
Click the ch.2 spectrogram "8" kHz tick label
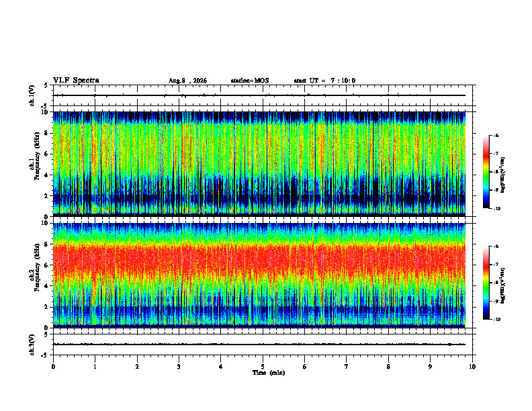pos(47,244)
